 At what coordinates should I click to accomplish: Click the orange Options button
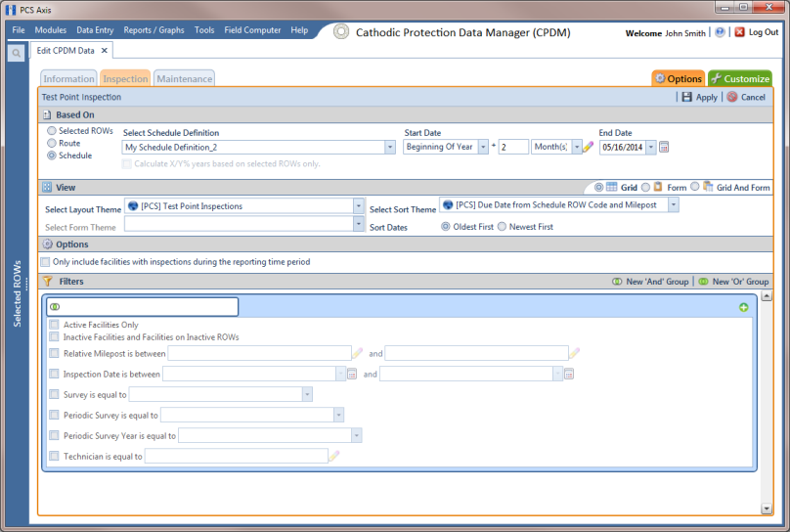point(679,78)
